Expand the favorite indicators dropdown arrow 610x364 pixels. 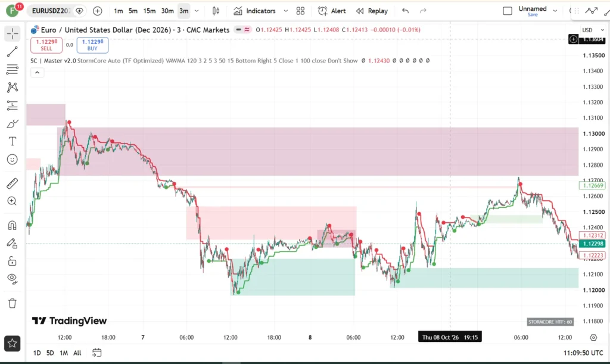click(285, 11)
